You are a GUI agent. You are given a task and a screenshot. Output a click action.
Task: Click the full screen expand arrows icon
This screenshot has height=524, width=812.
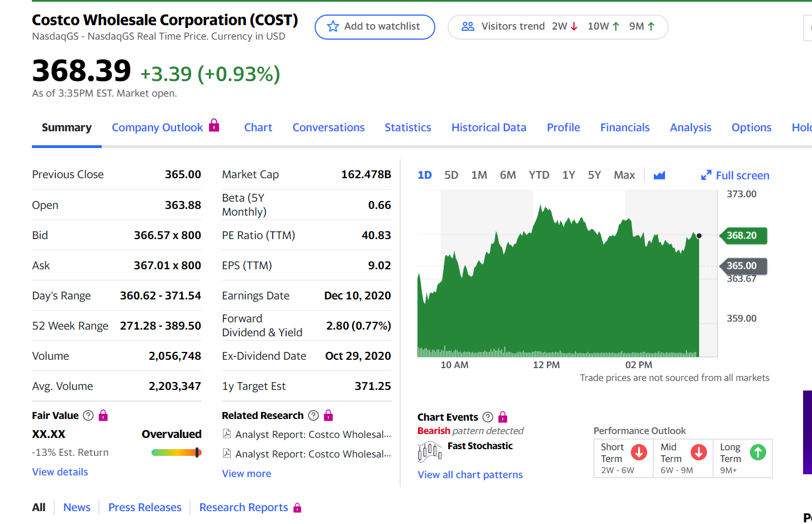(706, 175)
